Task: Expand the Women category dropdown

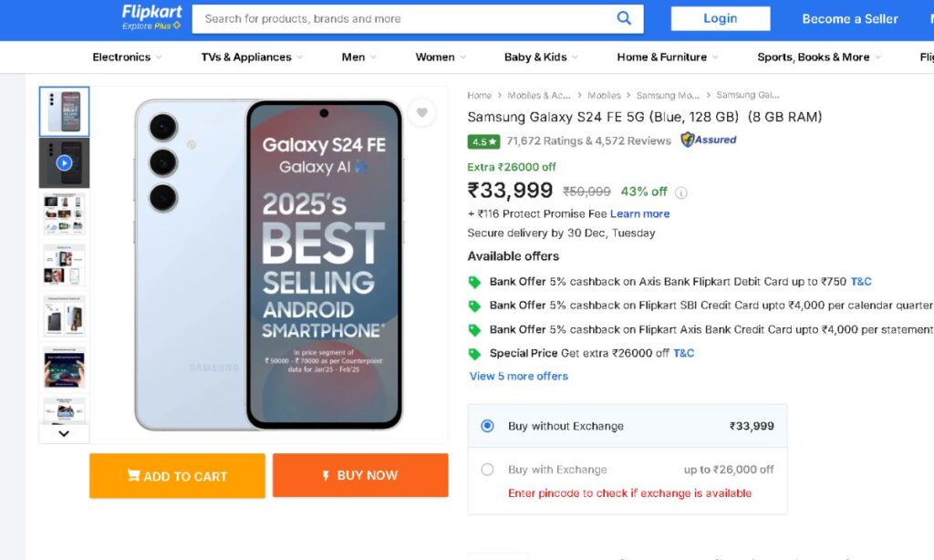Action: click(x=440, y=57)
